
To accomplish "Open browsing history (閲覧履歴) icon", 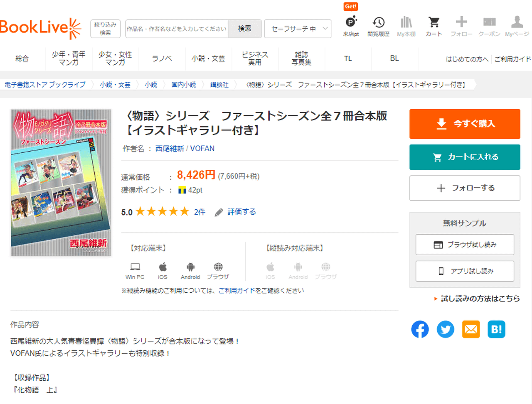I will tap(378, 23).
